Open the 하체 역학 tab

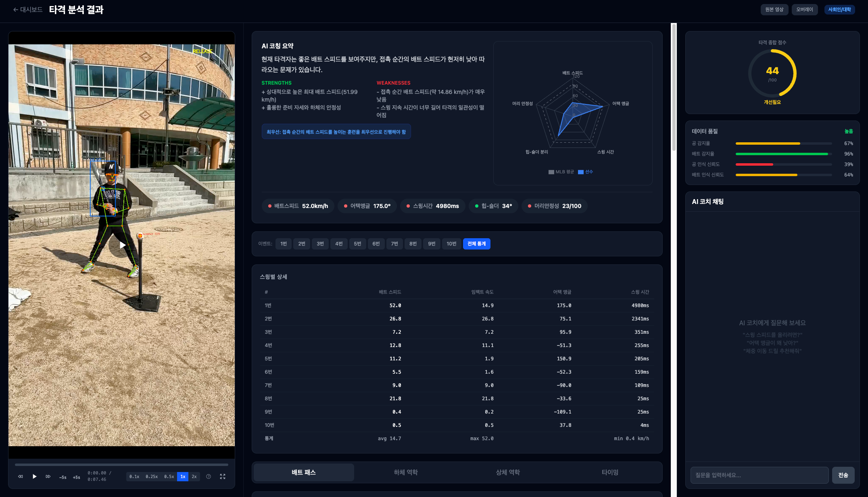pos(406,472)
